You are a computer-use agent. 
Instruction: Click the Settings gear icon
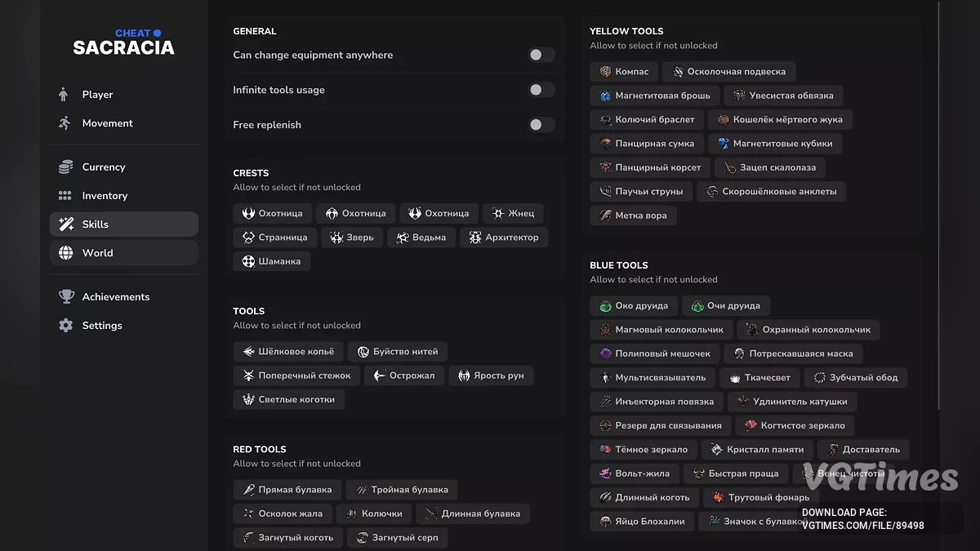click(65, 326)
